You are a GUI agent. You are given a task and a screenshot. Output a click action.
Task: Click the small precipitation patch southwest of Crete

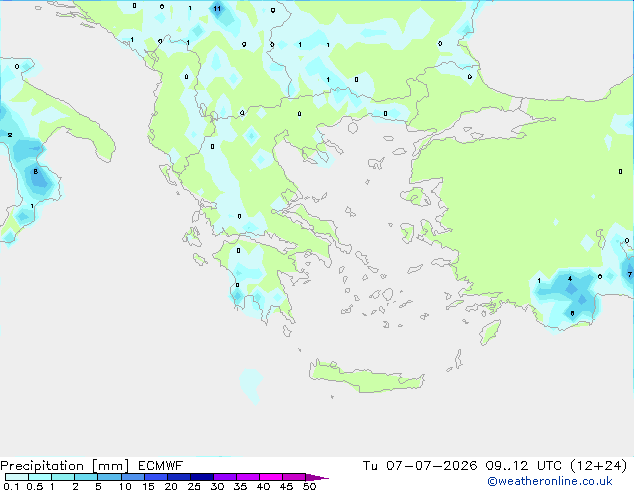(x=251, y=385)
